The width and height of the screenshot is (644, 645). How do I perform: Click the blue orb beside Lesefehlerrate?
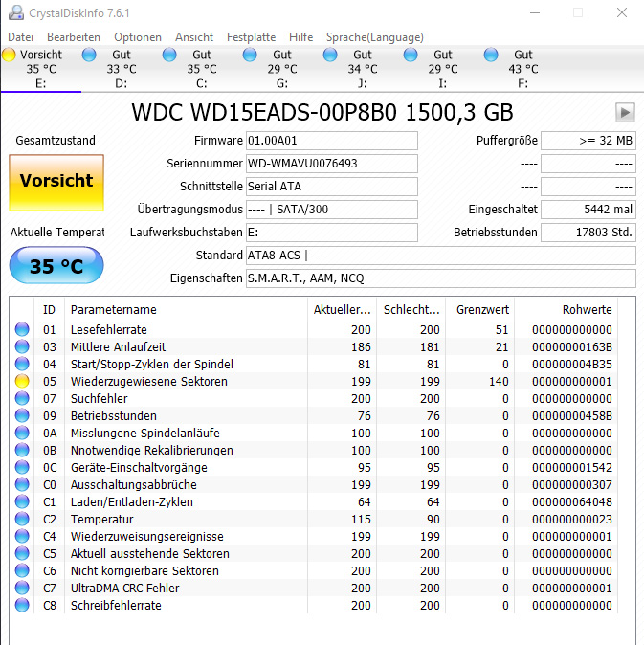[22, 329]
